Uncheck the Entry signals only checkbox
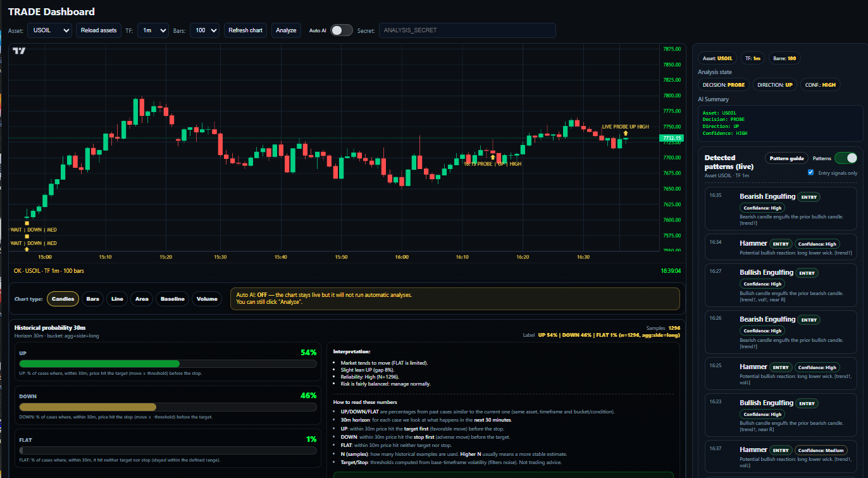Viewport: 868px width, 478px height. (811, 172)
